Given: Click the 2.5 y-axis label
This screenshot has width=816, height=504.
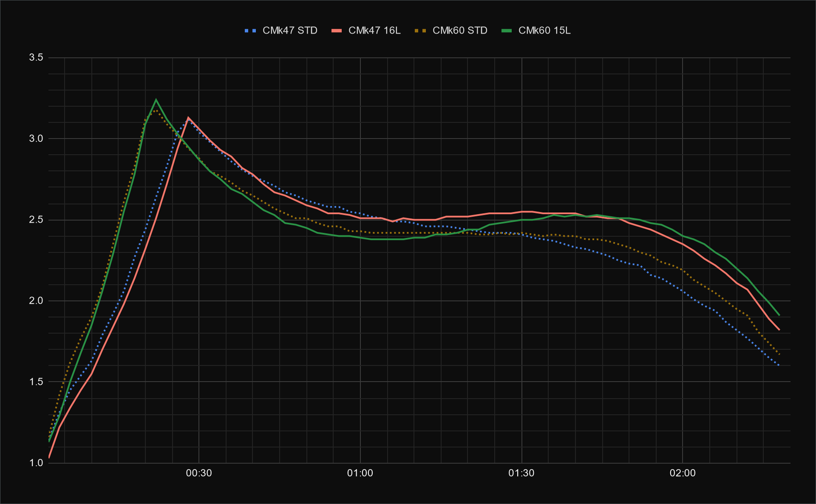Looking at the screenshot, I should coord(36,220).
